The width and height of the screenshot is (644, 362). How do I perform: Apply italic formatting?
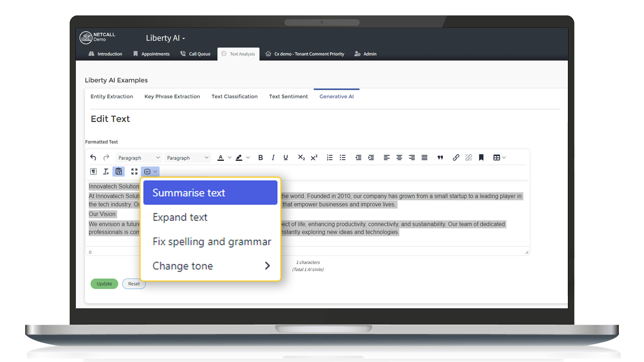click(273, 157)
